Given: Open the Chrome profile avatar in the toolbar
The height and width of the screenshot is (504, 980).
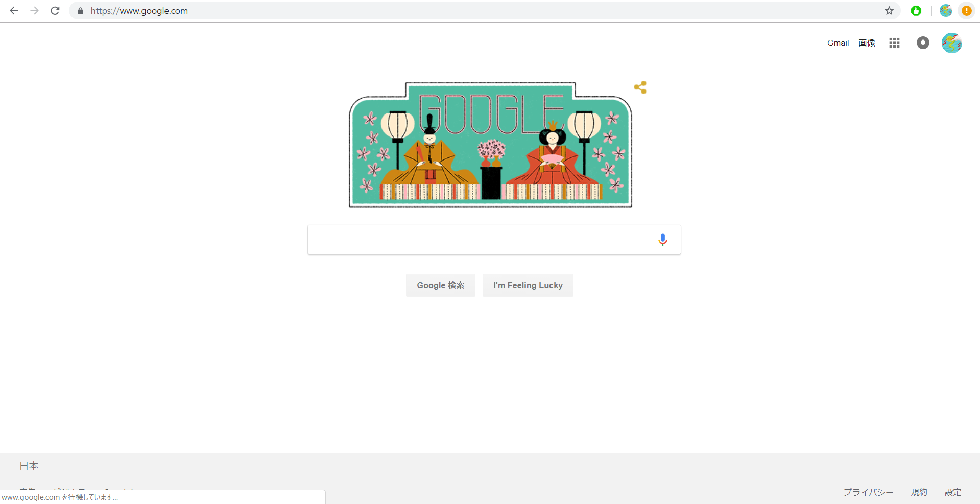Looking at the screenshot, I should (946, 11).
